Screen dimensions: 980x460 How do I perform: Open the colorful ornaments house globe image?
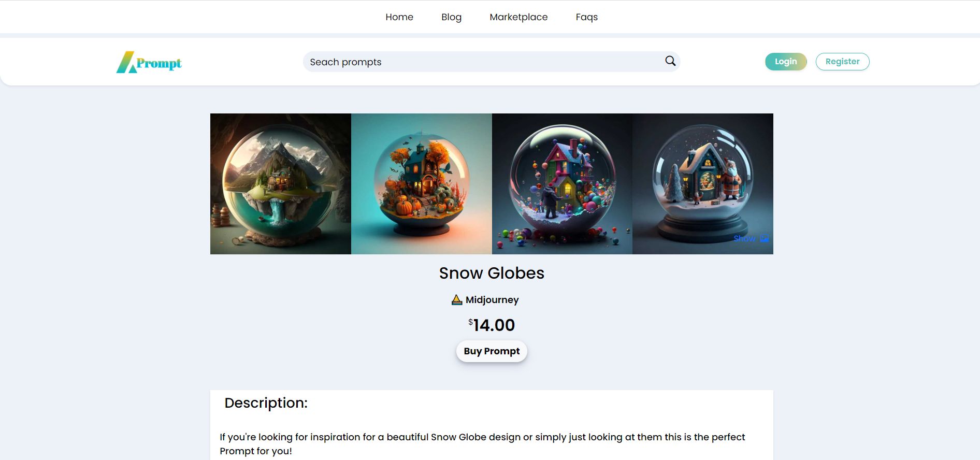tap(562, 184)
